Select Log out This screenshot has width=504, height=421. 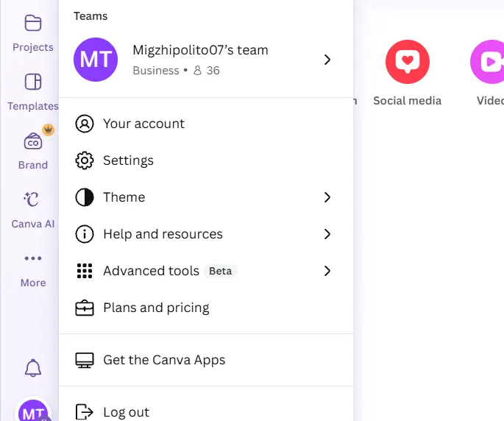pyautogui.click(x=206, y=412)
